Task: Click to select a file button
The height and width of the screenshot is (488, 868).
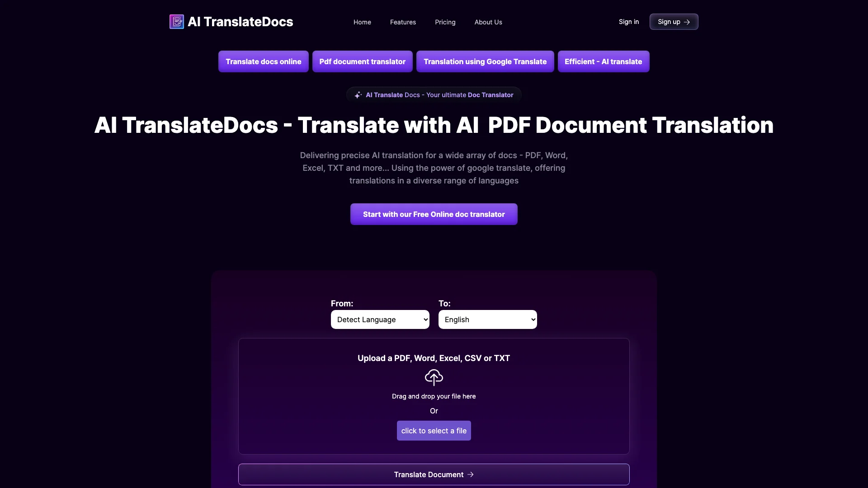Action: click(434, 430)
